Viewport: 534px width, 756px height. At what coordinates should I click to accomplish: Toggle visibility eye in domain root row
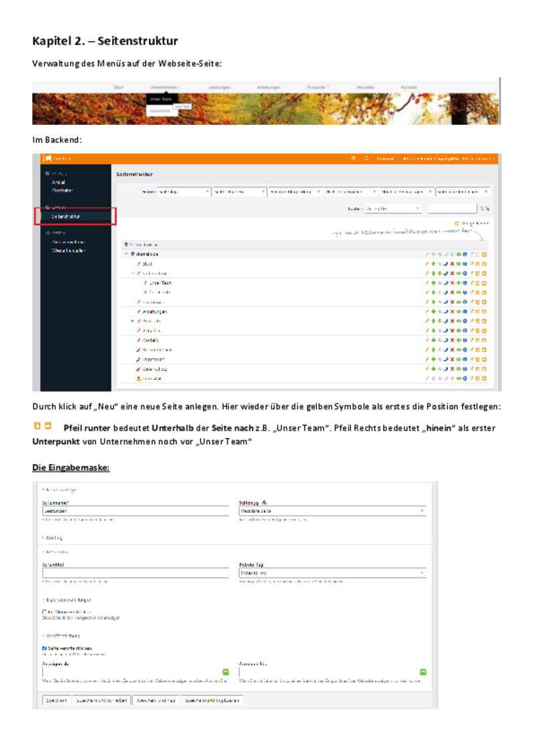(459, 254)
